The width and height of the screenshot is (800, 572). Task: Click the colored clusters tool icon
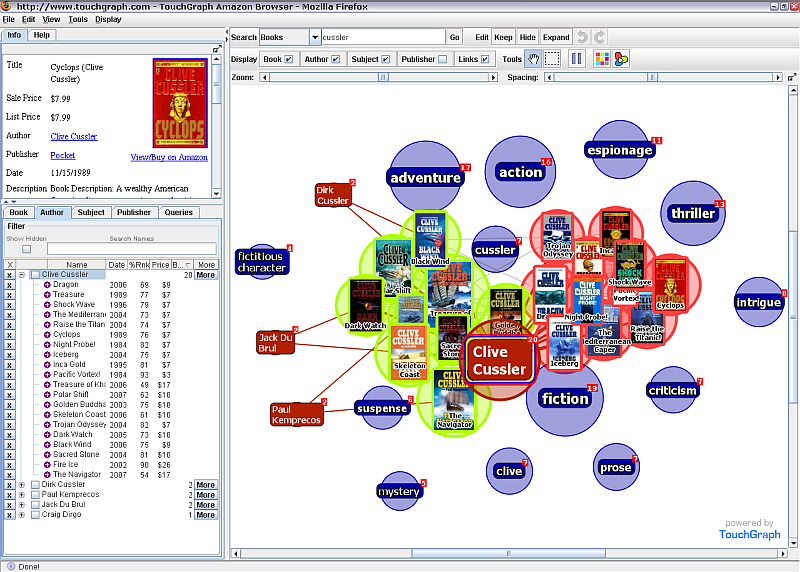tap(621, 59)
